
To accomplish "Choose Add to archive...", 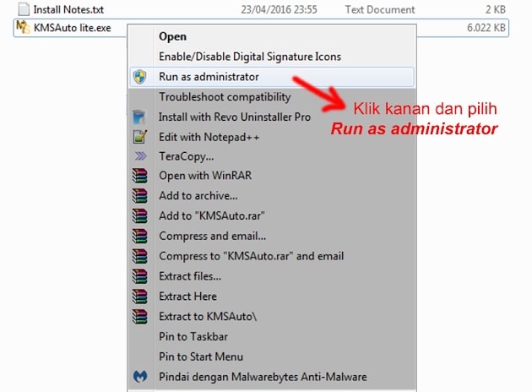I will (272, 196).
